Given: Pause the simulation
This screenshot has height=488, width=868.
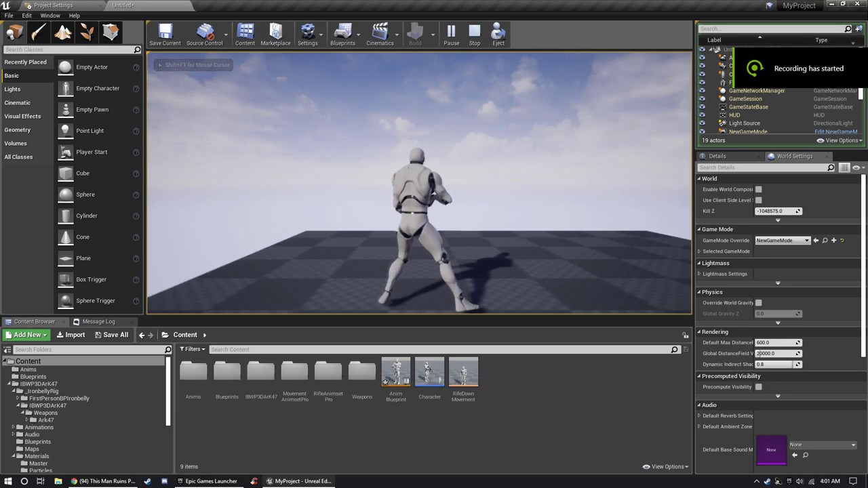Looking at the screenshot, I should point(451,35).
